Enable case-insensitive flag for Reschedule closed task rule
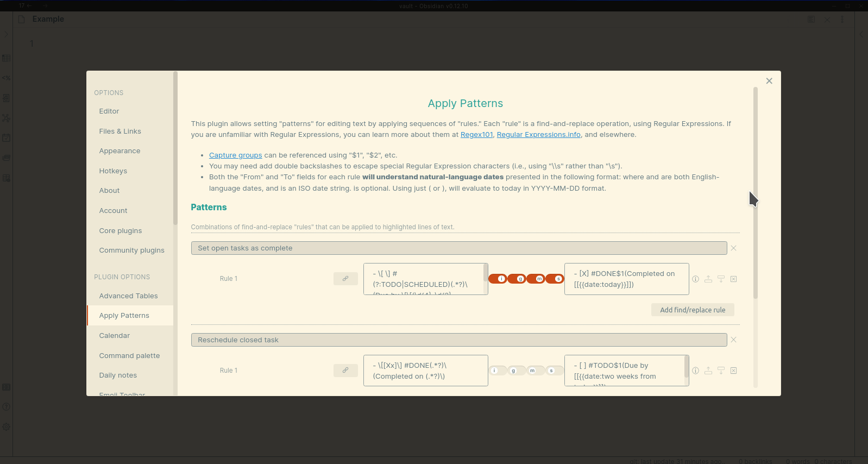Image resolution: width=868 pixels, height=464 pixels. (498, 371)
